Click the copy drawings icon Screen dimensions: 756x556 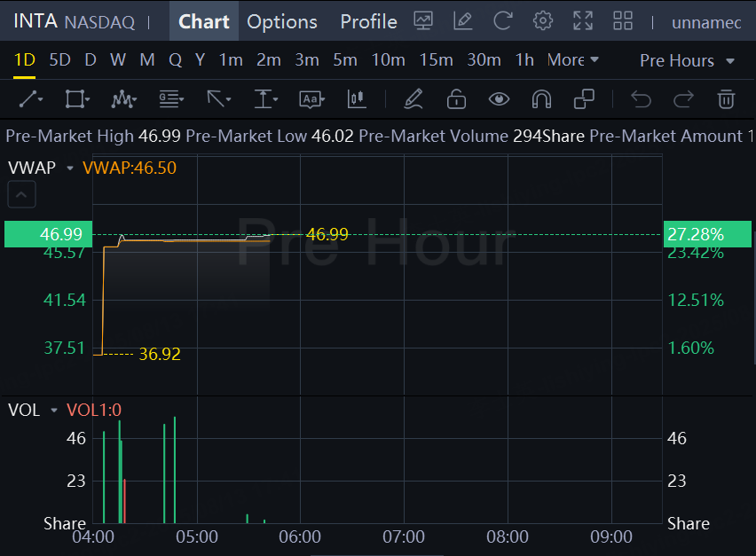pyautogui.click(x=584, y=99)
